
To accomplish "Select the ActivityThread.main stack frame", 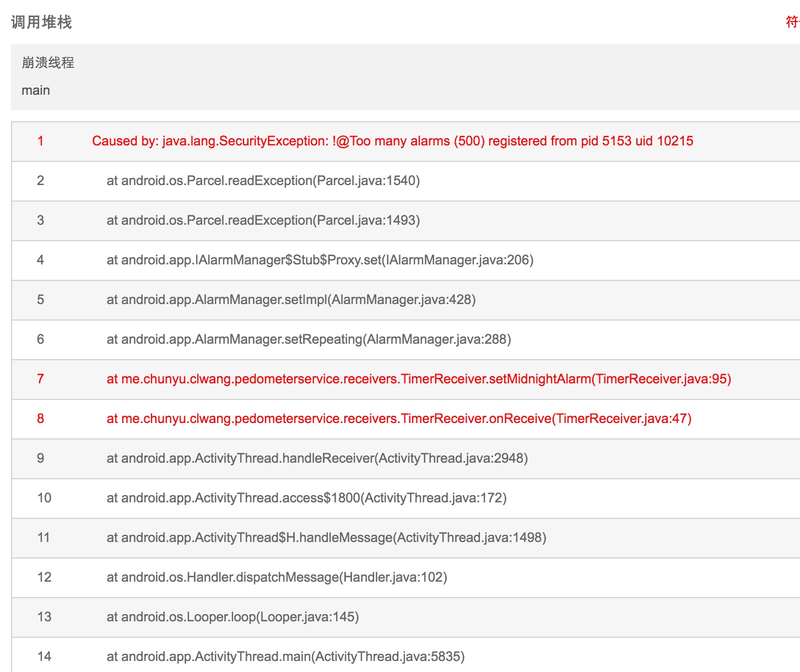I will coord(285,657).
